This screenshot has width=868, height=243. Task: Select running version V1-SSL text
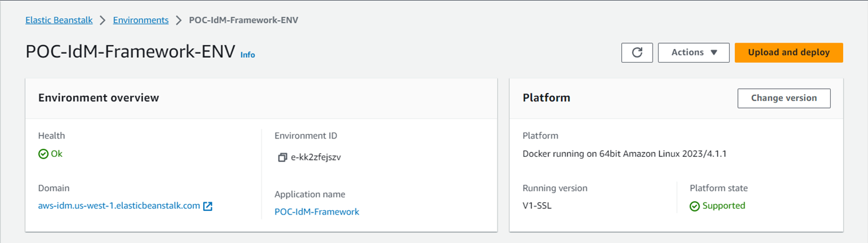[537, 205]
